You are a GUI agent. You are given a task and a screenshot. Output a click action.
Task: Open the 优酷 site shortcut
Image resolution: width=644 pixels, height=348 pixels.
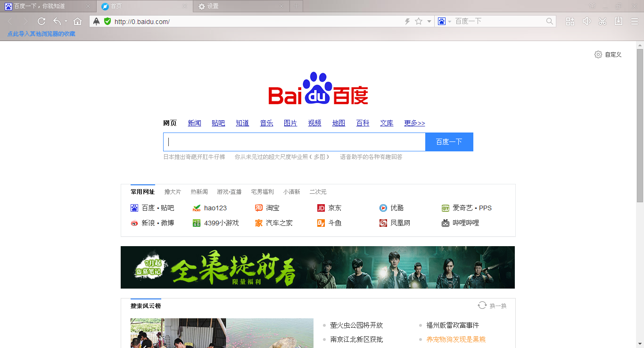click(x=391, y=208)
